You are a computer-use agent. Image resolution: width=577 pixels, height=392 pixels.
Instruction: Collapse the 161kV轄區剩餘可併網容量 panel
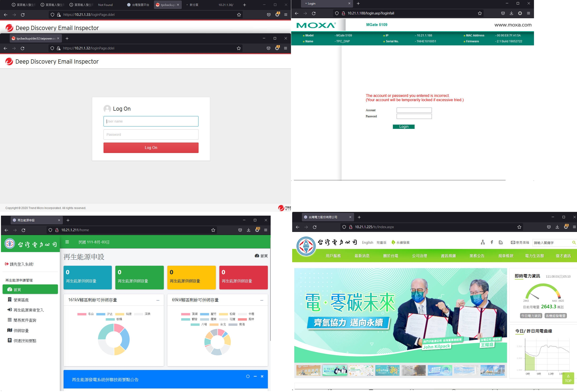pos(158,301)
